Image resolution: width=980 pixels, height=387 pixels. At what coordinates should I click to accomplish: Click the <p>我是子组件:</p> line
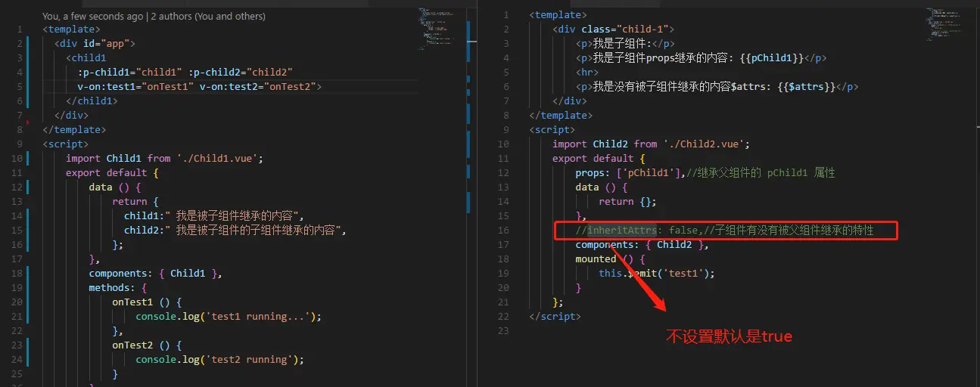coord(625,44)
